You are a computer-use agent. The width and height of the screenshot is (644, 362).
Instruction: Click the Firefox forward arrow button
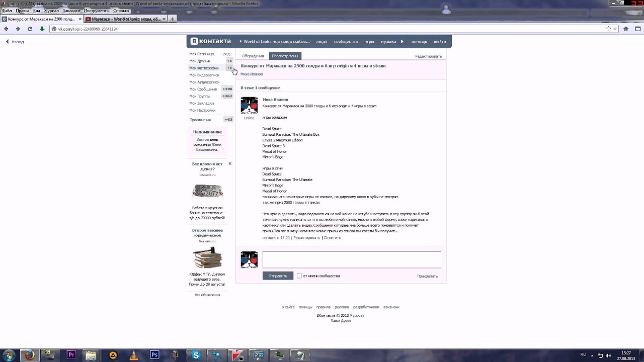(18, 29)
